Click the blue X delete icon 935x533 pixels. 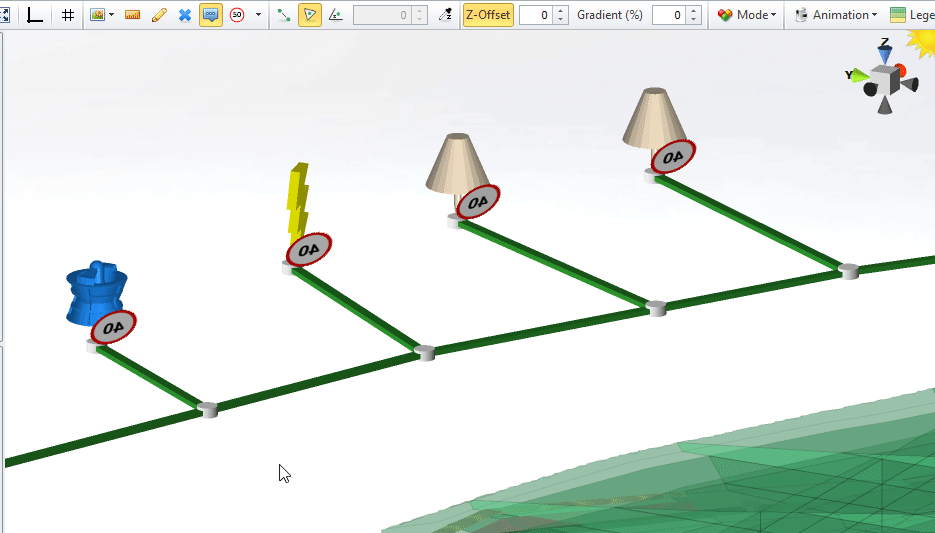(185, 15)
